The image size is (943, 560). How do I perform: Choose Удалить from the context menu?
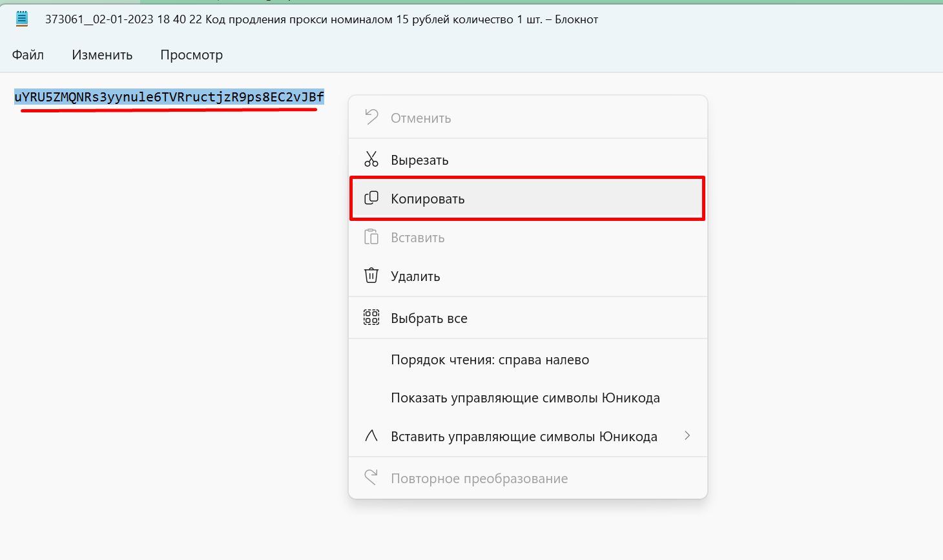pyautogui.click(x=415, y=276)
